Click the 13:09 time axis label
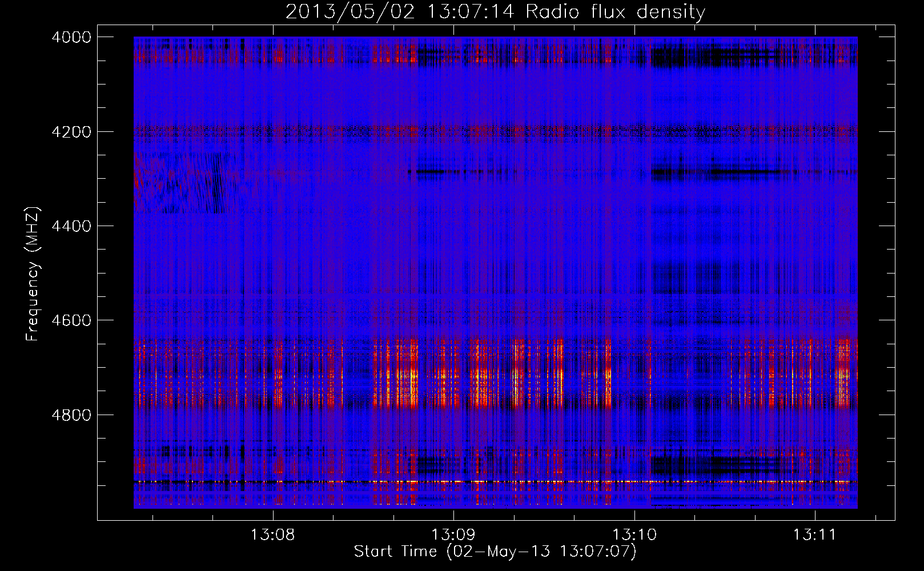The height and width of the screenshot is (571, 924). coord(453,535)
